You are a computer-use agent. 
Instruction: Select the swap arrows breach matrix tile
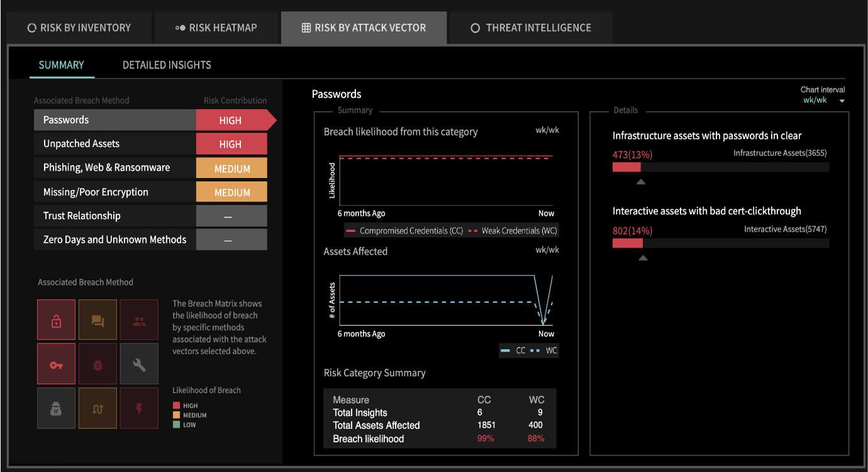click(97, 408)
